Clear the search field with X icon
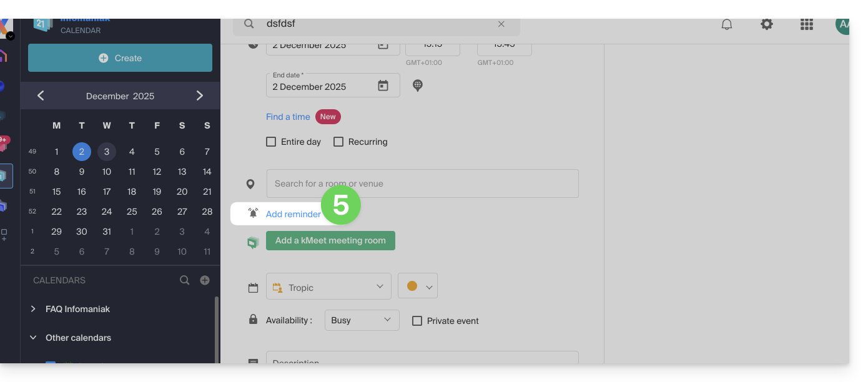Viewport: 868px width, 382px height. (x=501, y=24)
